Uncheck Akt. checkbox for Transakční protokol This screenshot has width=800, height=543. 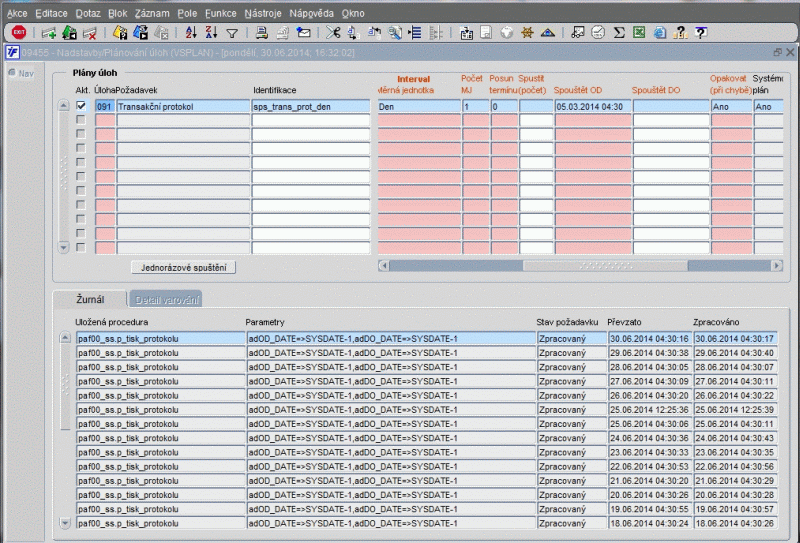81,106
